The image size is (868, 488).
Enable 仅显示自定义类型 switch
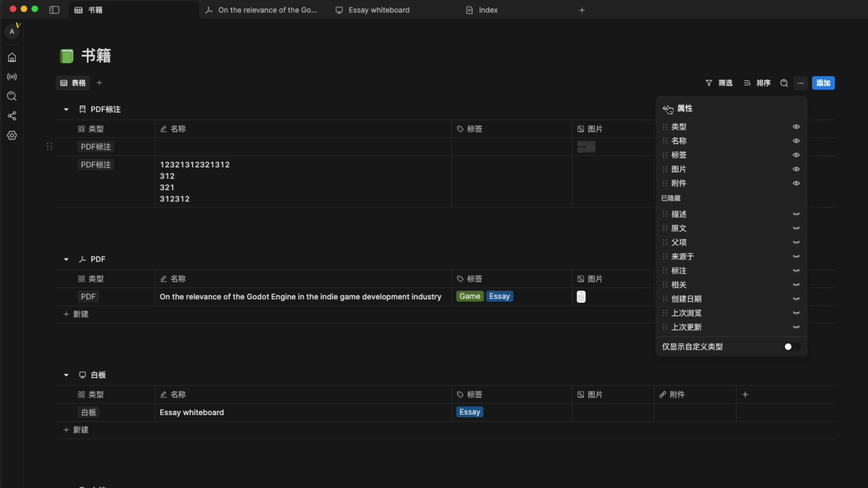coord(792,347)
